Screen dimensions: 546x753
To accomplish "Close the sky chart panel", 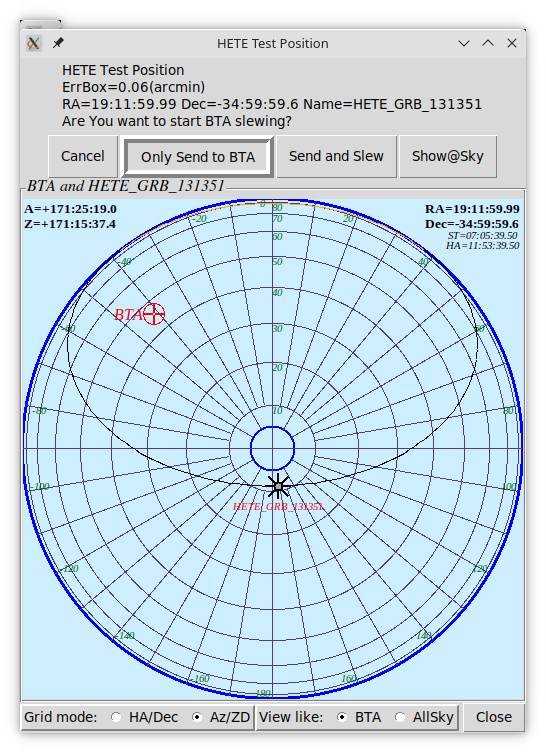I will (494, 717).
